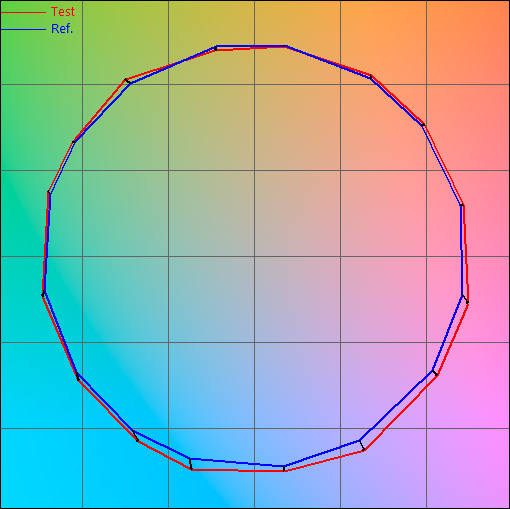Click the blue "Ref." legend label
The image size is (510, 509).
tap(62, 29)
